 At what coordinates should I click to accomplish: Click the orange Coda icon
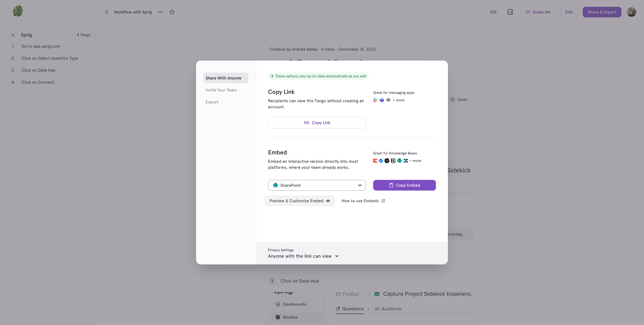click(375, 161)
